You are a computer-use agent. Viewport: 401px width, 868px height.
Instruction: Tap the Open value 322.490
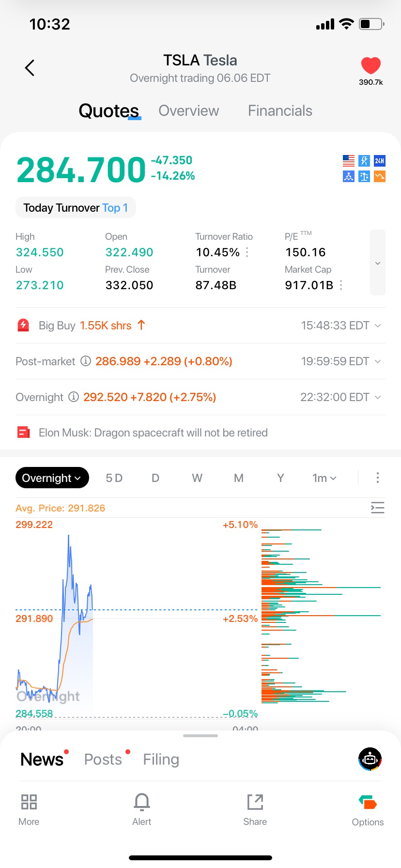[x=129, y=252]
